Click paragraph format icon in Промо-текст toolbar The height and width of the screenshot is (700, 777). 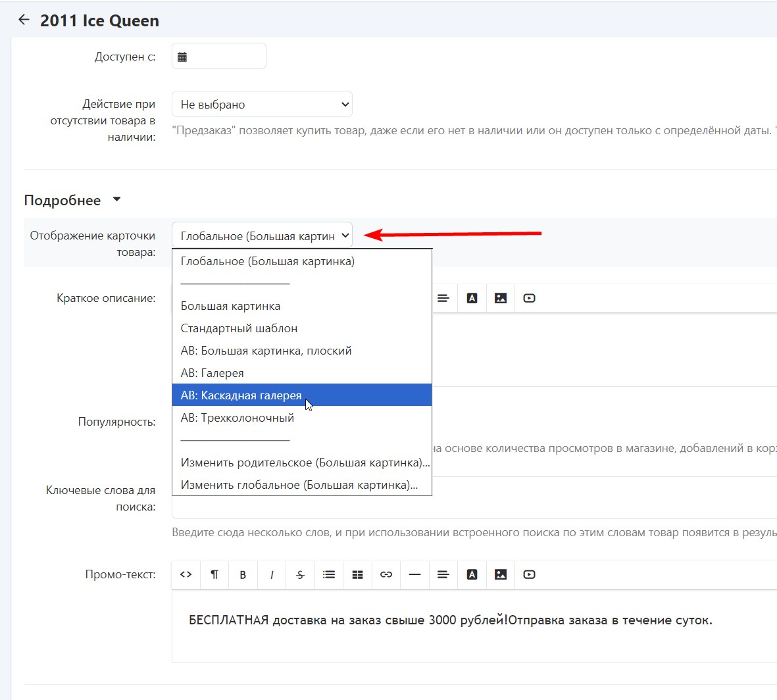pyautogui.click(x=214, y=574)
